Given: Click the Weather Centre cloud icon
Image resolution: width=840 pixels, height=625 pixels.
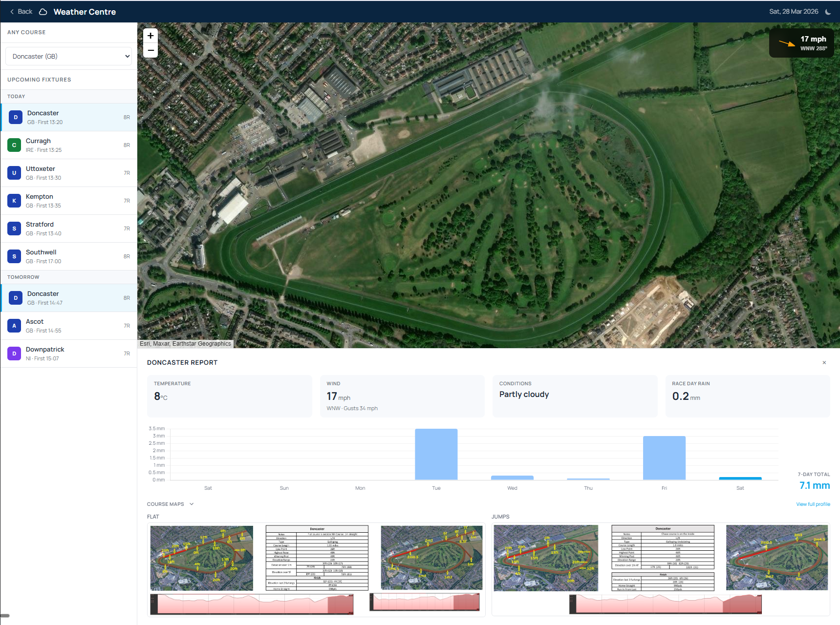Looking at the screenshot, I should click(x=43, y=12).
